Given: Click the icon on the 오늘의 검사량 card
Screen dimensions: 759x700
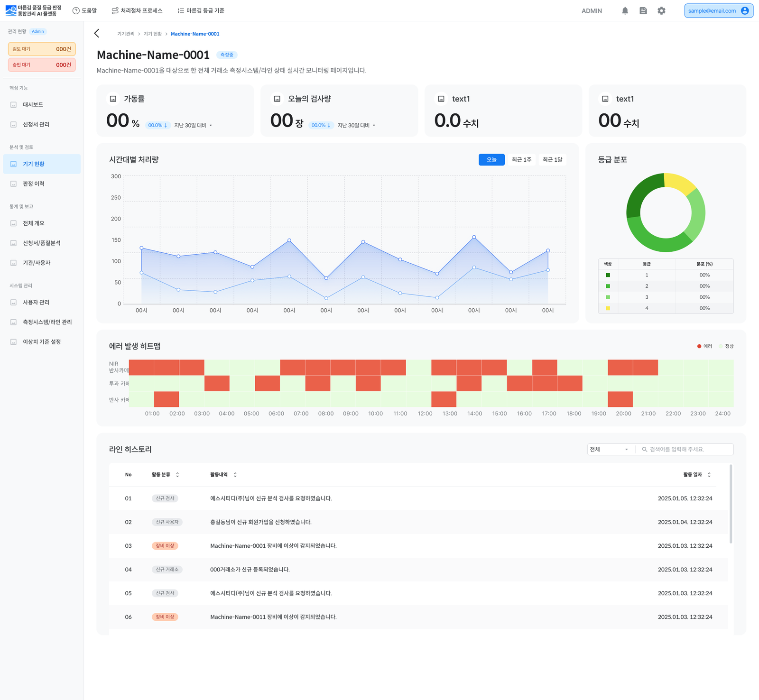Looking at the screenshot, I should click(277, 99).
